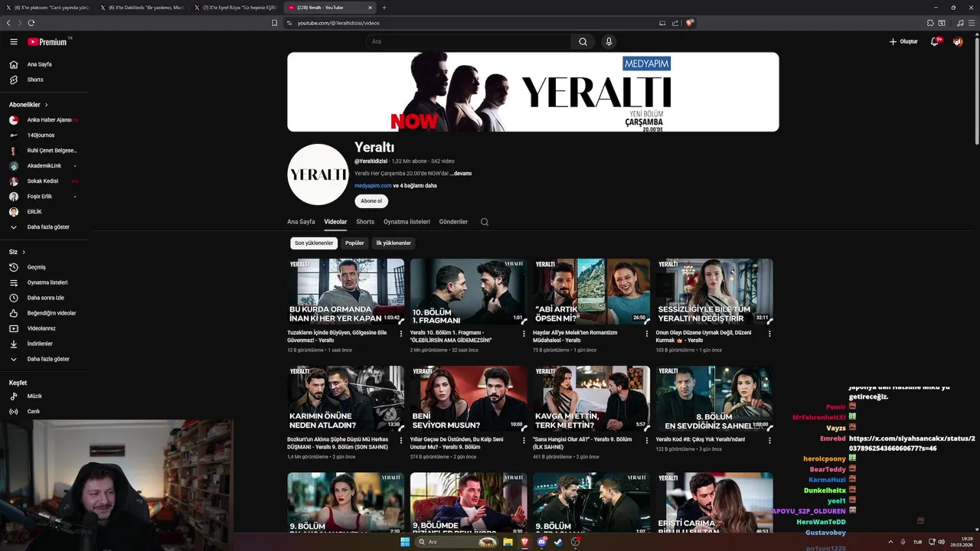This screenshot has height=551, width=980.
Task: Bookmark this page in the address bar
Action: [275, 23]
